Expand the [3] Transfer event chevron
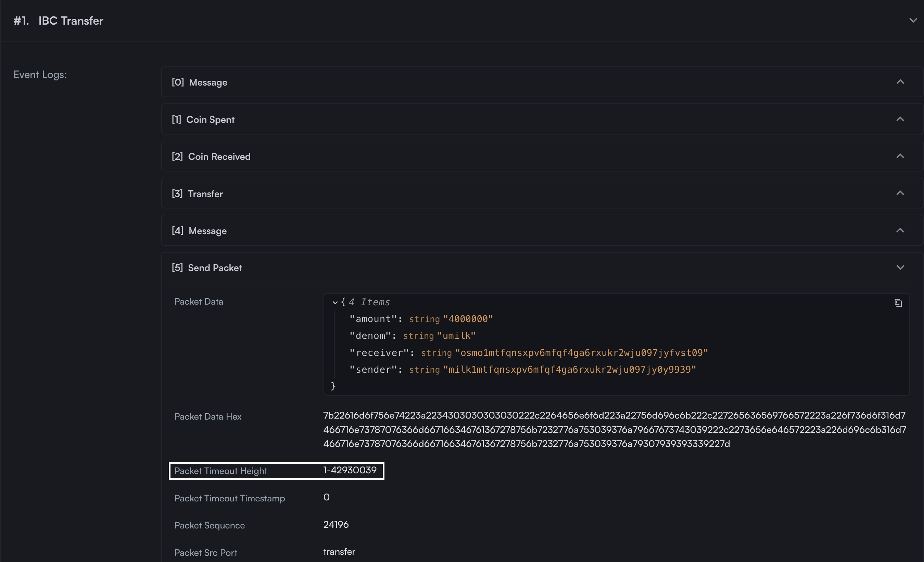The image size is (924, 562). click(900, 193)
